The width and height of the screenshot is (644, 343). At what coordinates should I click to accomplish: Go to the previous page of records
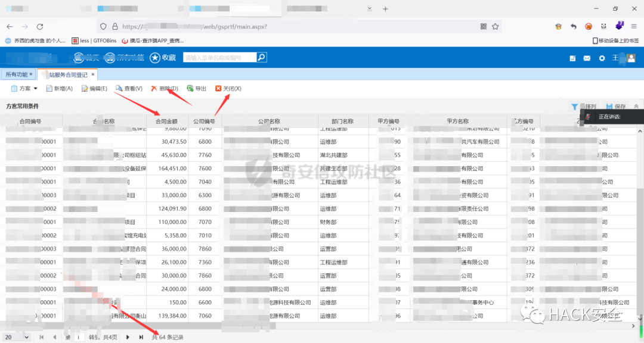(55, 337)
